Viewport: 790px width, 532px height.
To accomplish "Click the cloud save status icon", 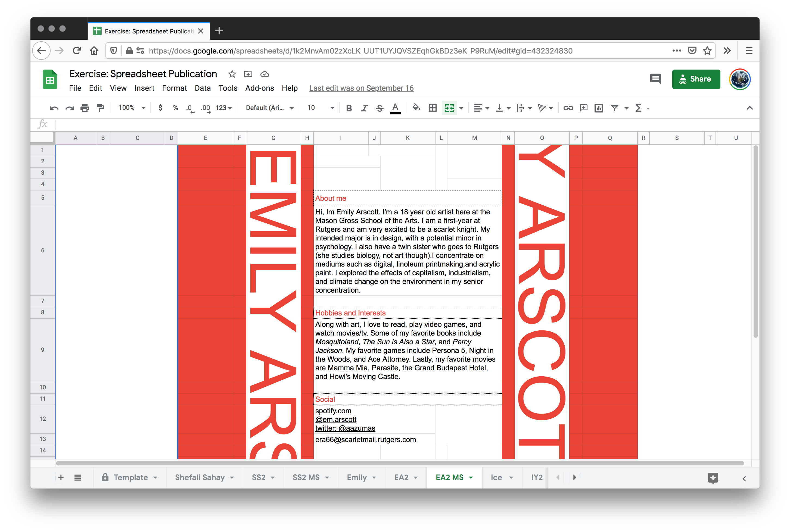I will (x=265, y=74).
